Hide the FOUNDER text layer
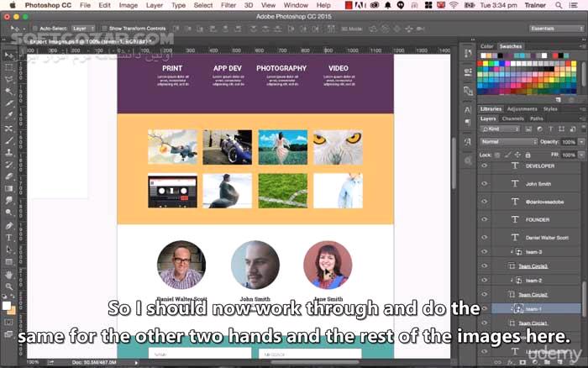This screenshot has width=588, height=368. (485, 219)
